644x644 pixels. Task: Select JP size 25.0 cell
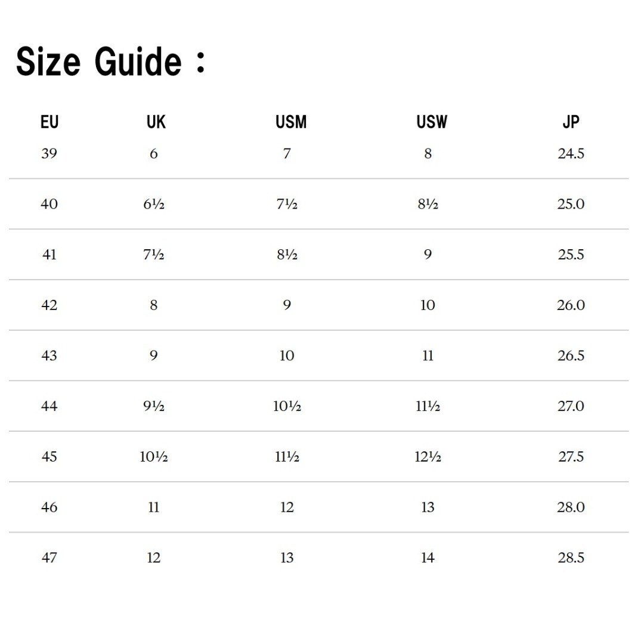tap(571, 204)
